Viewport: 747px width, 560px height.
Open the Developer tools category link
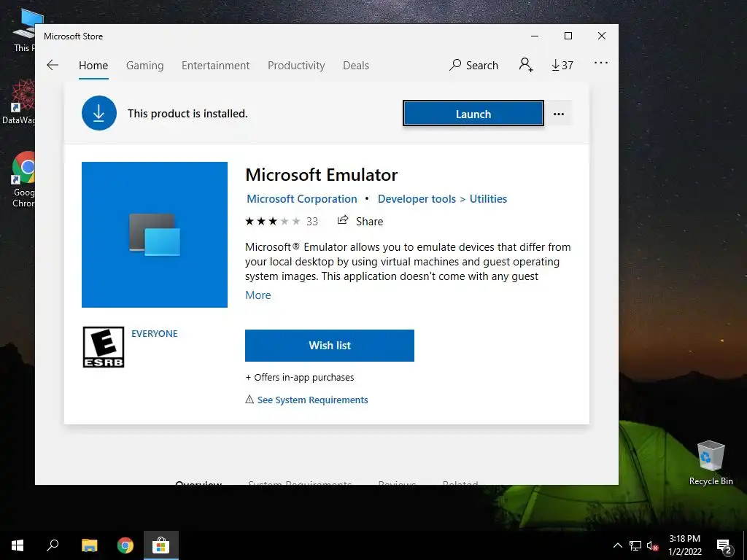click(417, 199)
